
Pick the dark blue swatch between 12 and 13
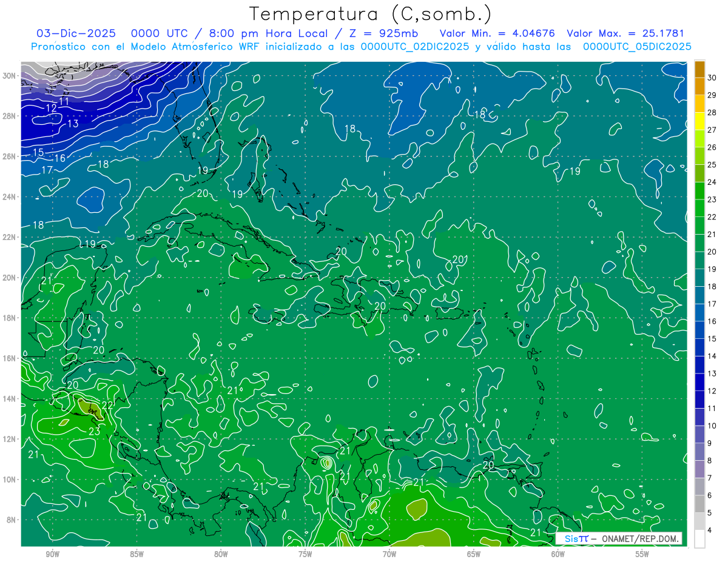tap(699, 382)
